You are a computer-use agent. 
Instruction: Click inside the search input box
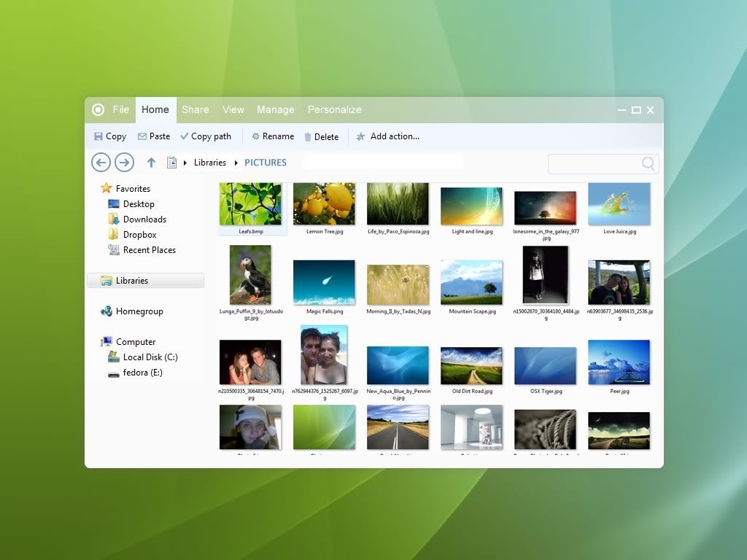[594, 164]
